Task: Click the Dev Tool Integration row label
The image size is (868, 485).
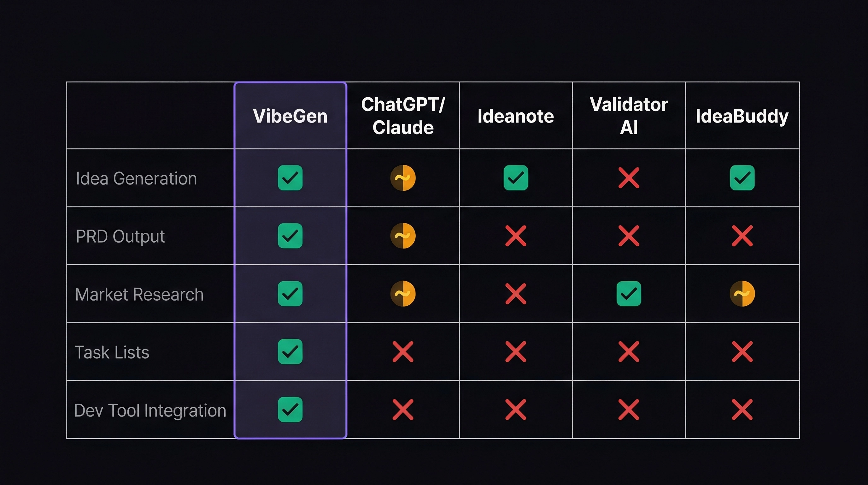Action: [x=150, y=410]
